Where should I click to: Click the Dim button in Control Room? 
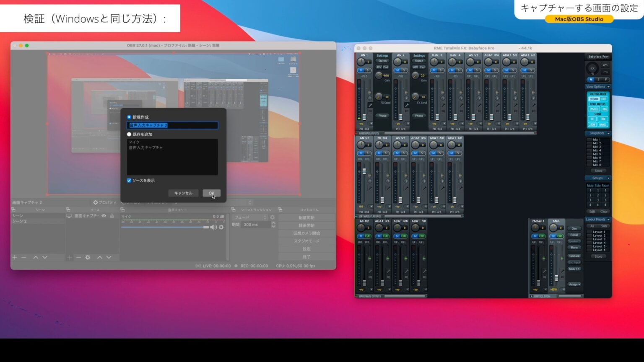pyautogui.click(x=574, y=228)
